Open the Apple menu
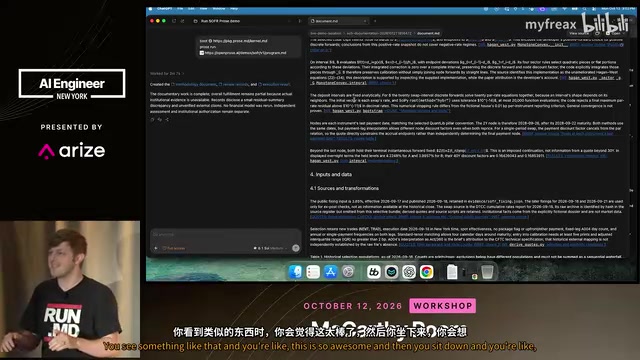The width and height of the screenshot is (640, 360). click(150, 9)
